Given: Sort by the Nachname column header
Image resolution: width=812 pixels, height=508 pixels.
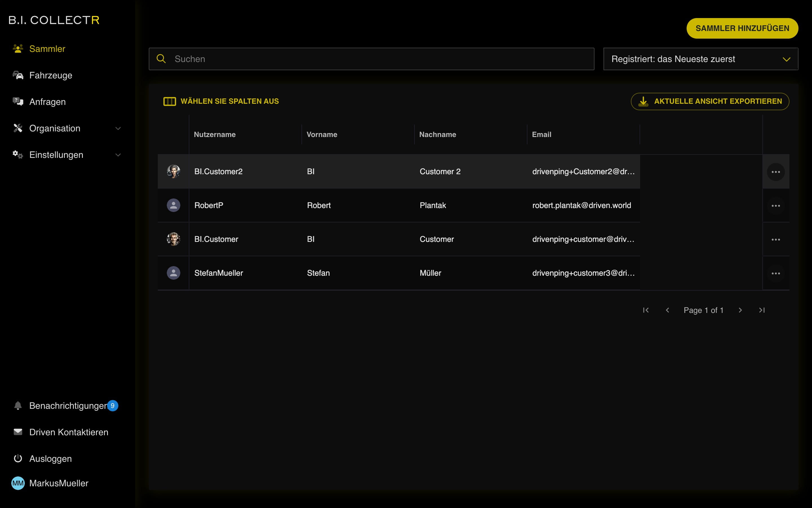Looking at the screenshot, I should pyautogui.click(x=437, y=134).
